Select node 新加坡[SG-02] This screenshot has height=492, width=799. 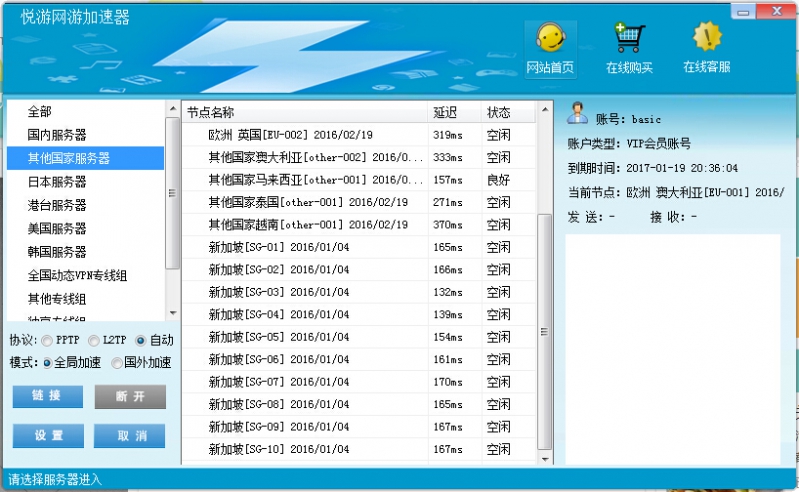pyautogui.click(x=359, y=269)
